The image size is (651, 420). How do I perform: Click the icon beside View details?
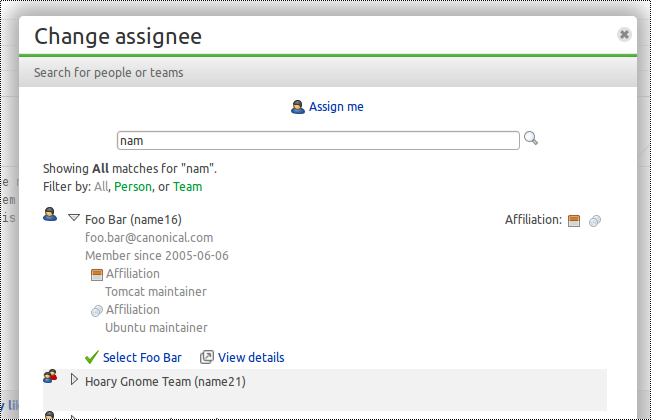(207, 357)
